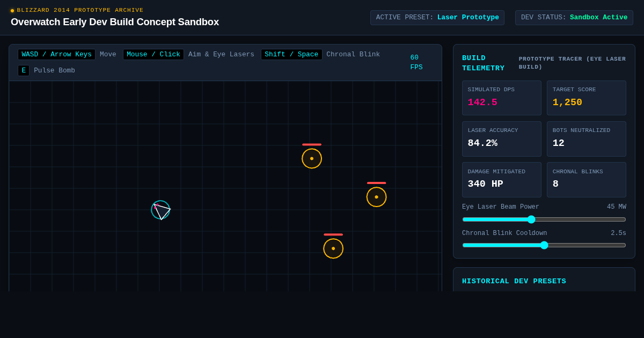Viewport: 644px width, 338px height.
Task: Click the 60 FPS counter
Action: (416, 62)
